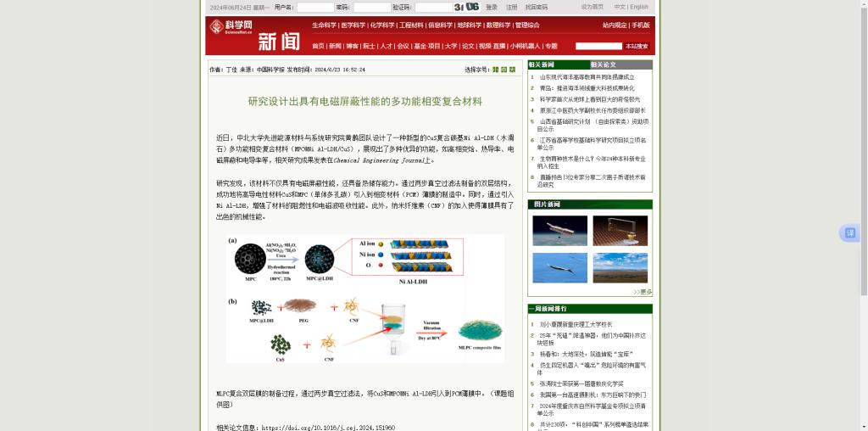This screenshot has width=868, height=431.
Task: Open the paper DOI link
Action: point(328,428)
